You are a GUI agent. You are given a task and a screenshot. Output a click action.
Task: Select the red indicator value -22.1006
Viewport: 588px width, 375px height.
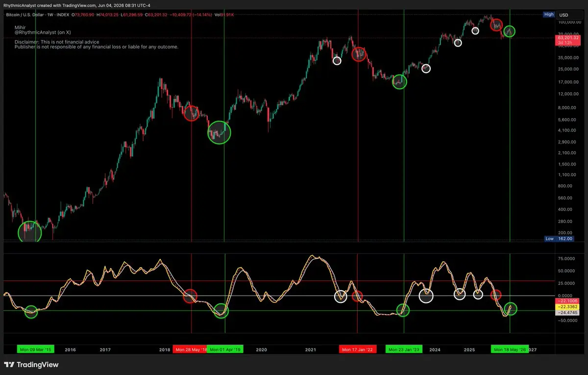tap(567, 301)
